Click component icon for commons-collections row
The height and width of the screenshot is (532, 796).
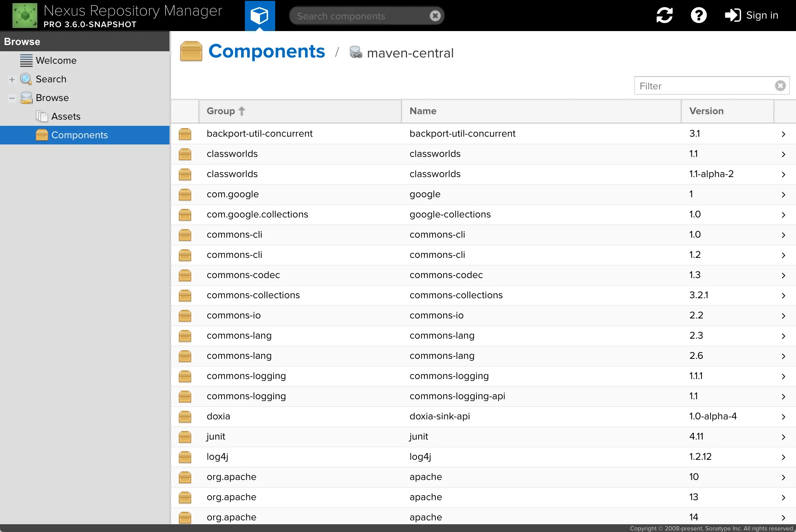(185, 296)
